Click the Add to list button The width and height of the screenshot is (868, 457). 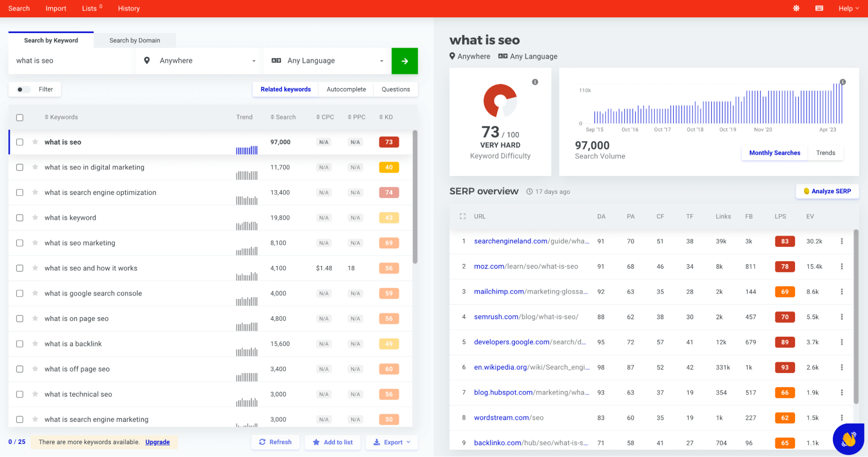coord(333,442)
